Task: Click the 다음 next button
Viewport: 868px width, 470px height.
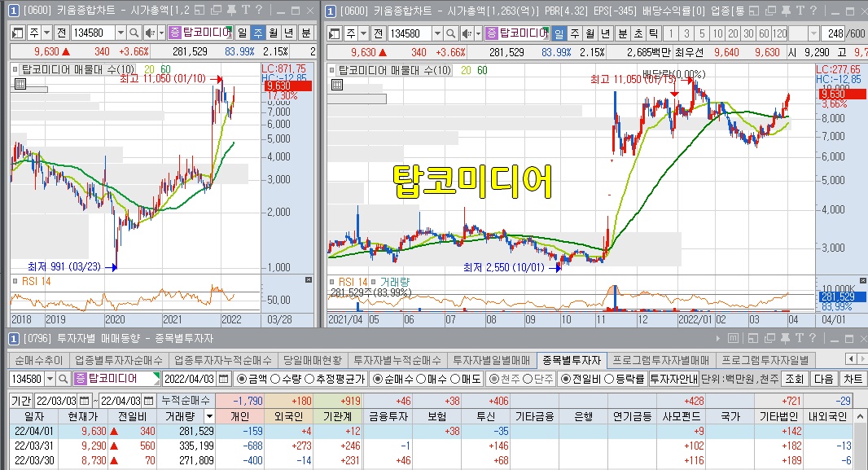Action: tap(824, 379)
